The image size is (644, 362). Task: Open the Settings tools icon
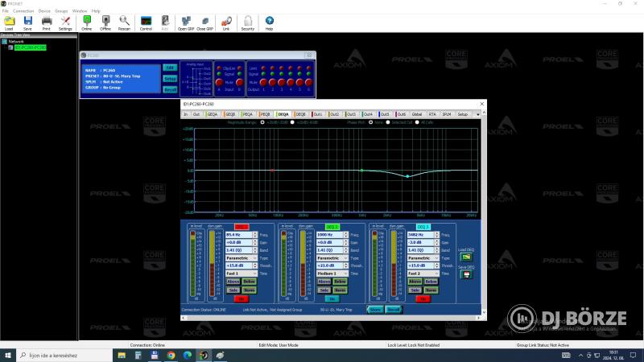pos(65,22)
